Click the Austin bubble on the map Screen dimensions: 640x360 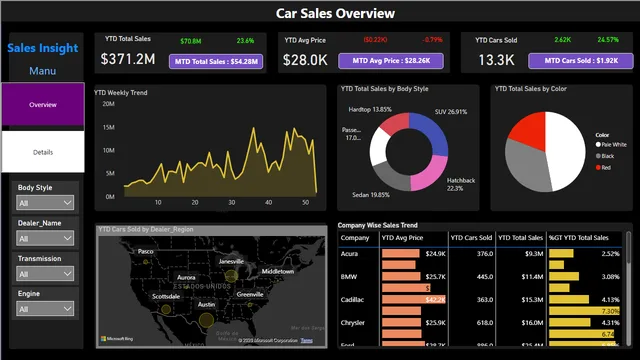206,320
